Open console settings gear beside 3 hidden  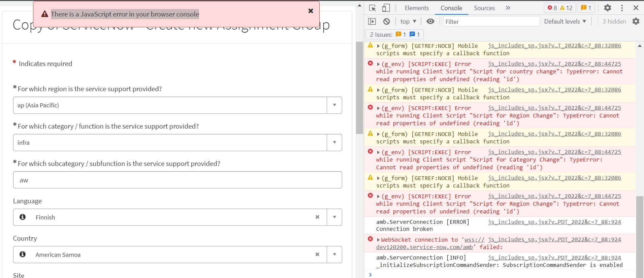point(636,22)
